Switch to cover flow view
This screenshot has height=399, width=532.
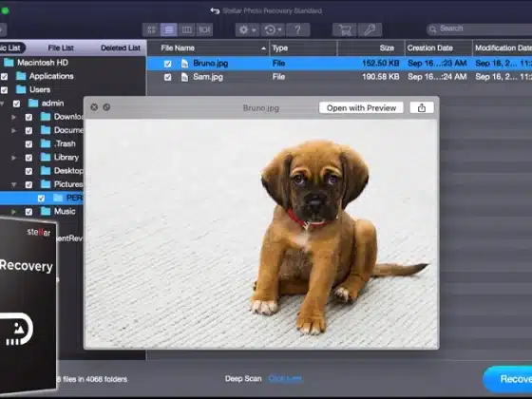click(204, 29)
